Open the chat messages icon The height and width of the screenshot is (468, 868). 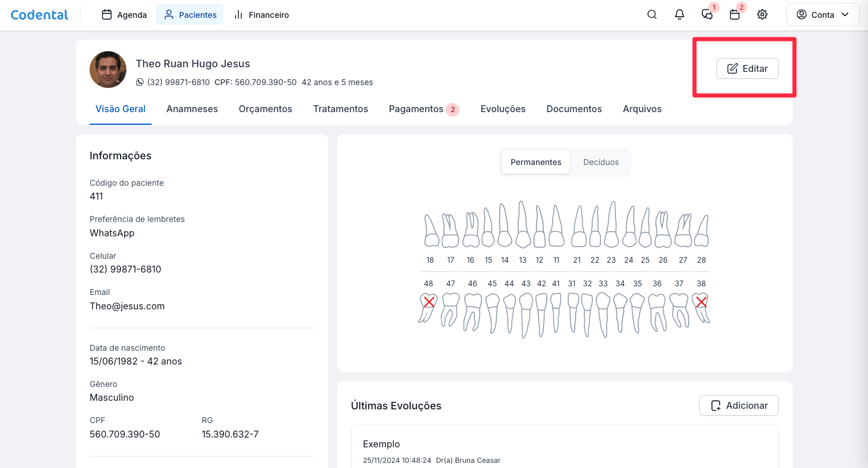click(x=707, y=15)
